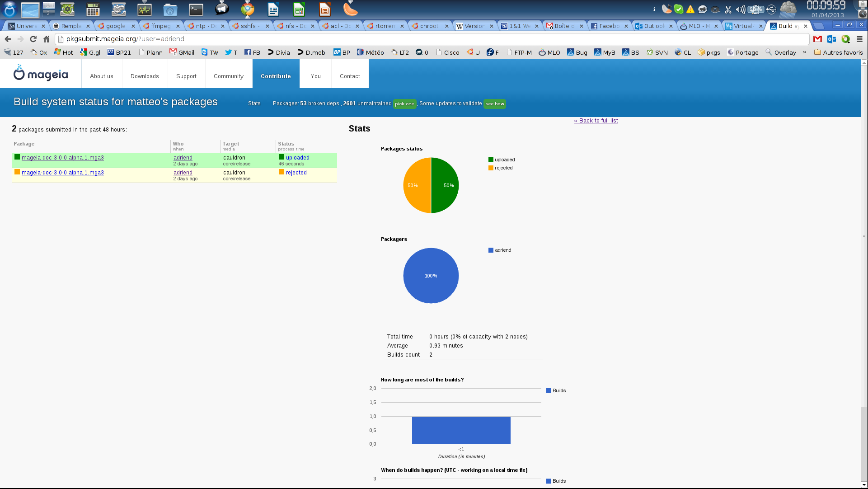The width and height of the screenshot is (868, 489).
Task: Open the Community menu
Action: pos(229,76)
